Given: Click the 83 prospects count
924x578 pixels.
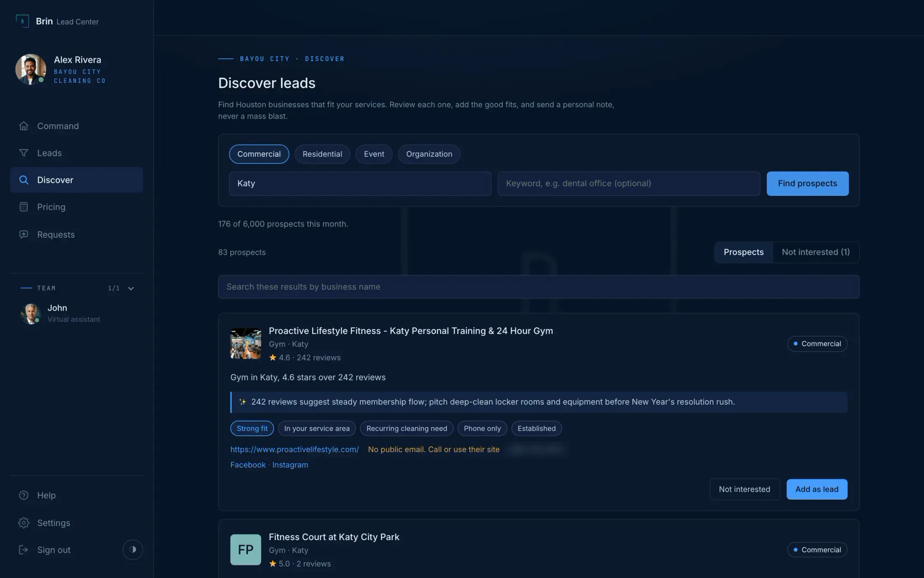Looking at the screenshot, I should [x=242, y=252].
